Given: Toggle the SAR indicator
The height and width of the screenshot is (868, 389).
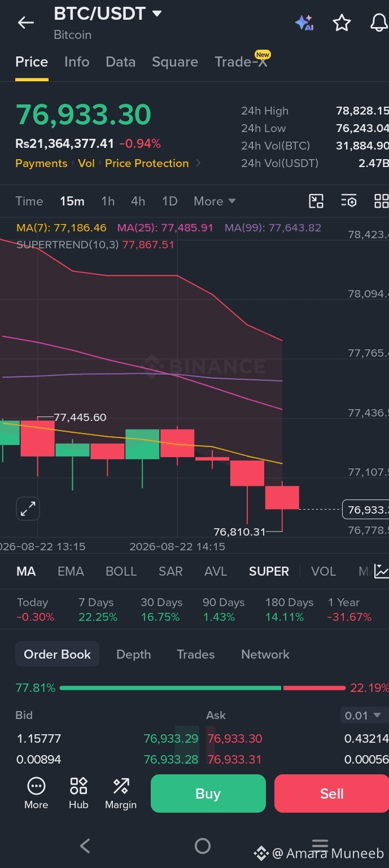Looking at the screenshot, I should click(x=171, y=571).
